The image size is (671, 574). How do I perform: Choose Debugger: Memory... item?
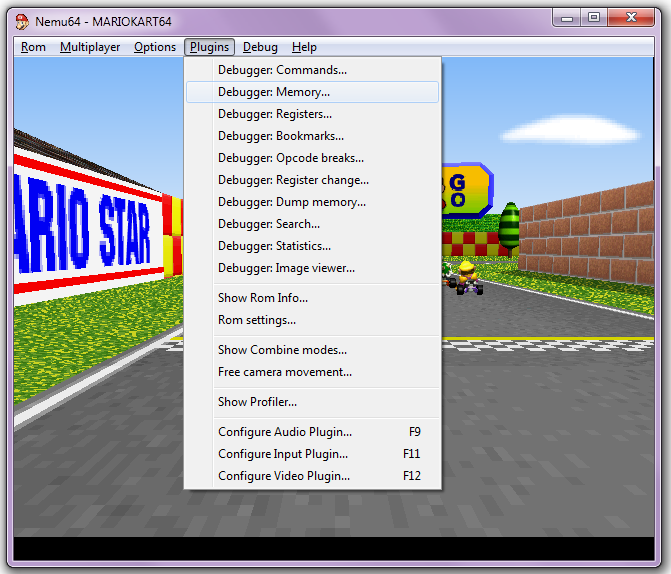[312, 92]
